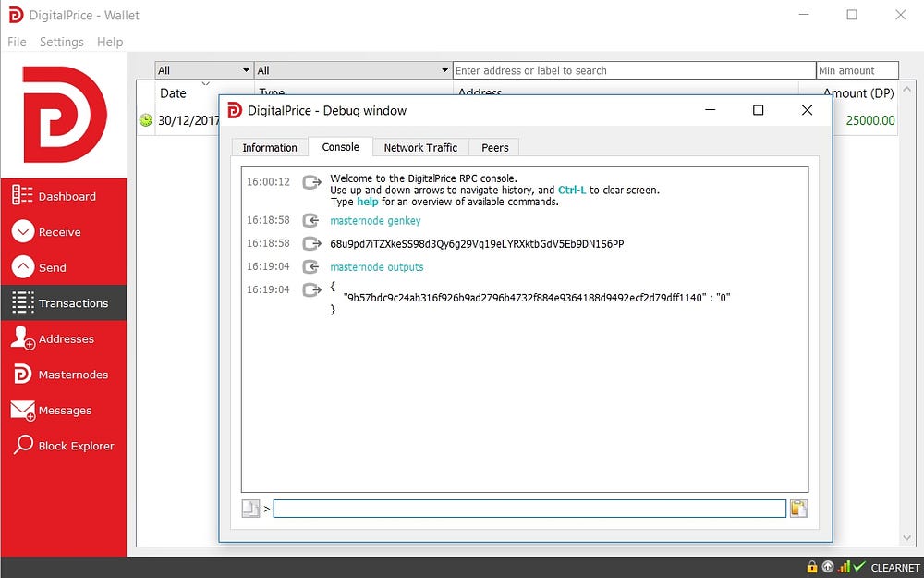
Task: Click the network signal bars icon
Action: [x=844, y=568]
